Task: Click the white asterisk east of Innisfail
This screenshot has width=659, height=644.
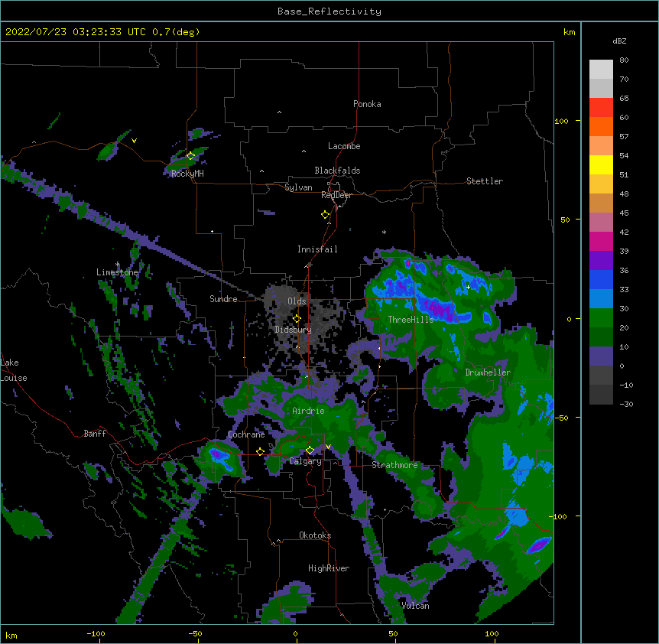Action: (384, 232)
